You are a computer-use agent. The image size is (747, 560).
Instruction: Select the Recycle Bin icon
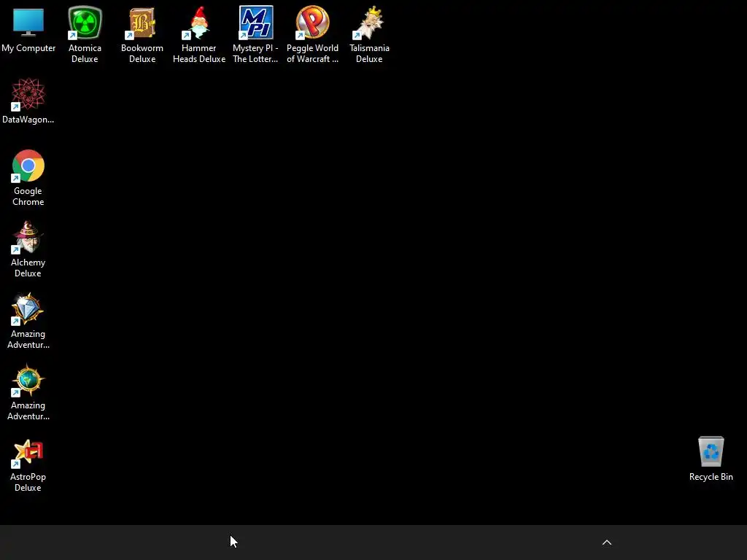(x=711, y=451)
